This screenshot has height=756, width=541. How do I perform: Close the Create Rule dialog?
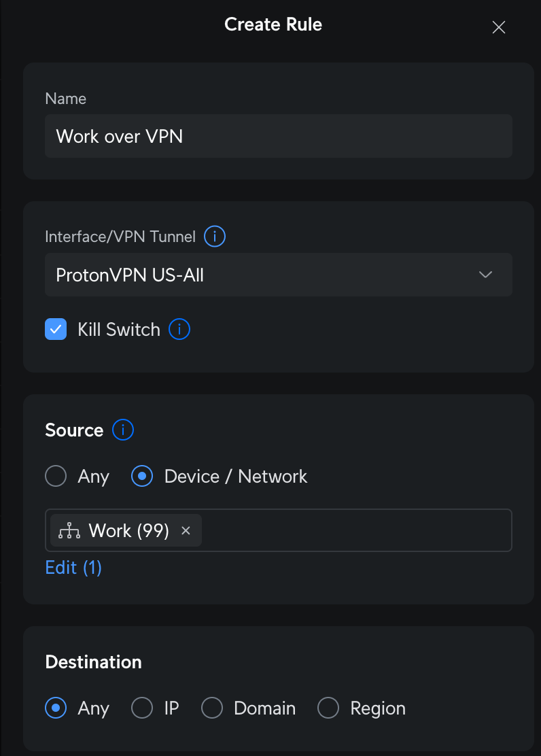499,27
